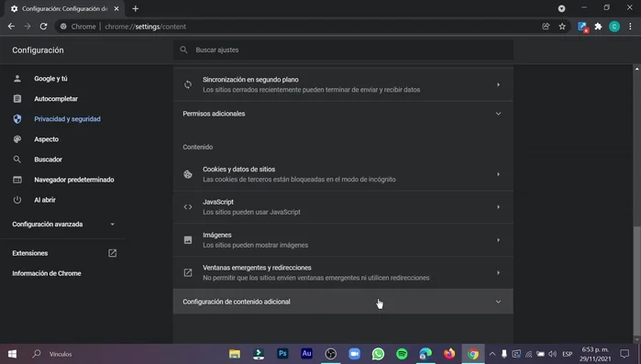Open Spotify from taskbar
The image size is (641, 364).
[x=402, y=354]
